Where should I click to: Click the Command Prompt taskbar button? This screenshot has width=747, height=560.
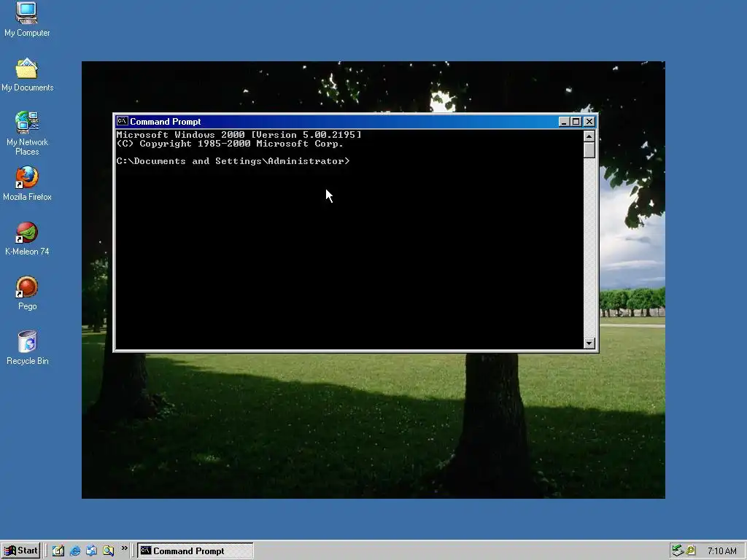click(196, 551)
